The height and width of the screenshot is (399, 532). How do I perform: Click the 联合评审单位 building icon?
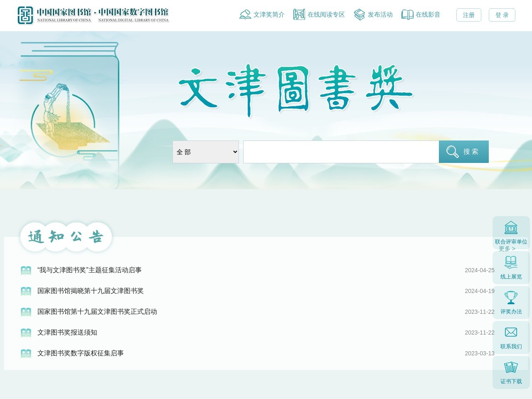(x=511, y=228)
